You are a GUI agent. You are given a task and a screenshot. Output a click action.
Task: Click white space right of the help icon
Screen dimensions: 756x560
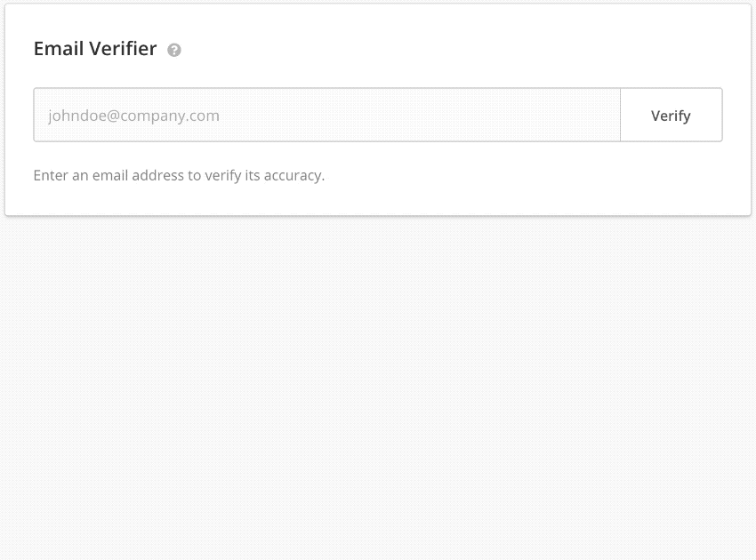(x=434, y=50)
